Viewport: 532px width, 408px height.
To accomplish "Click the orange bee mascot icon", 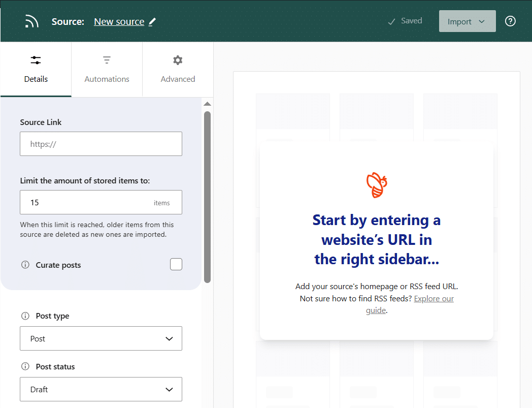I will 376,185.
